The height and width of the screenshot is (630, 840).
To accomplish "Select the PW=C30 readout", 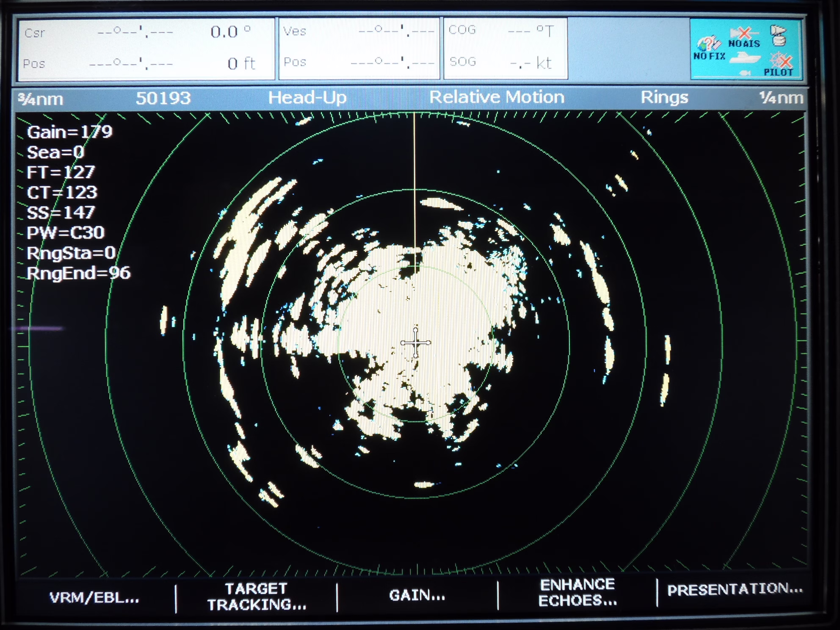I will [65, 232].
